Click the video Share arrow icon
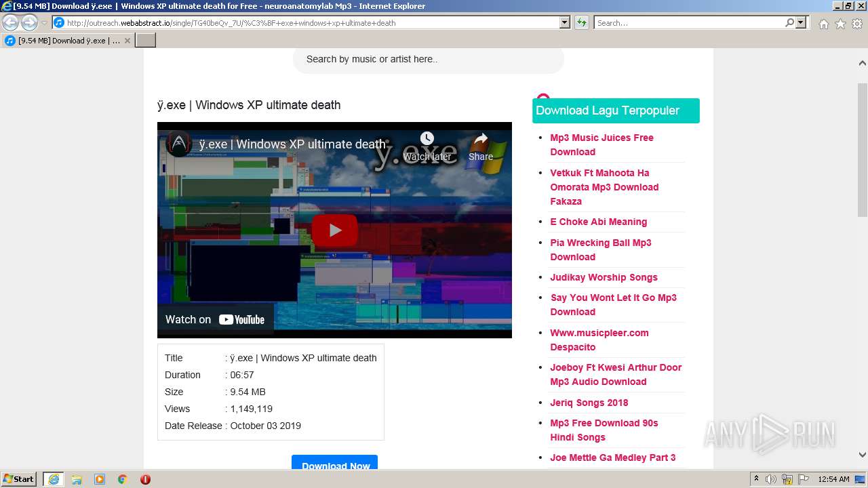The width and height of the screenshot is (868, 488). (x=481, y=139)
